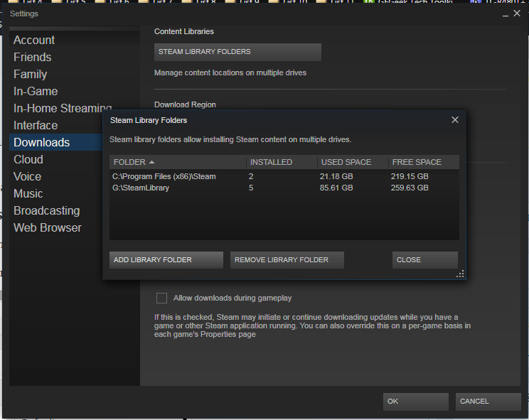
Task: Sort by USED SPACE column header
Action: (x=353, y=162)
